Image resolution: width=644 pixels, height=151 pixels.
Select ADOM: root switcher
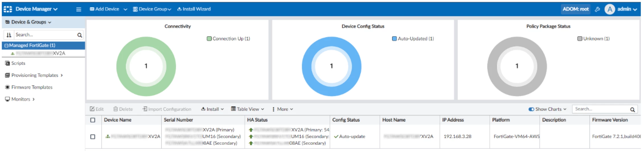coord(575,9)
